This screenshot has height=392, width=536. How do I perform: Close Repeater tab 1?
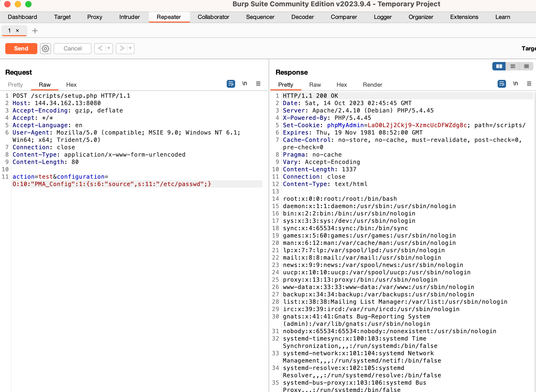pyautogui.click(x=17, y=31)
